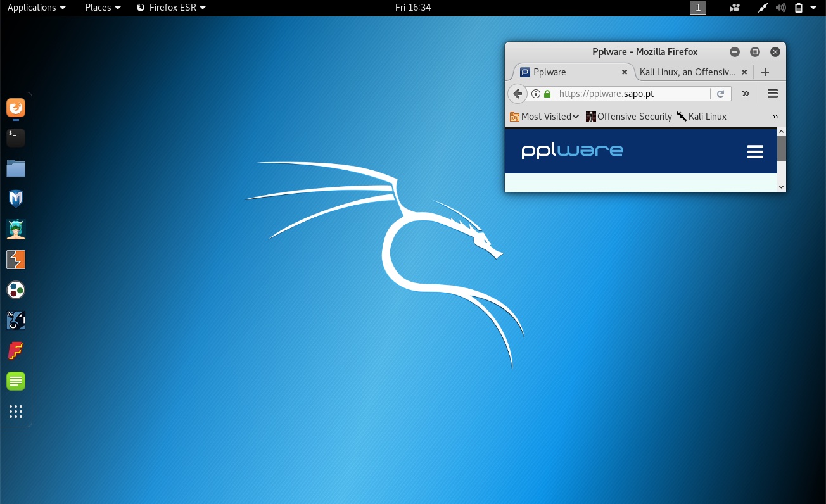Click the volume control in the top bar

(780, 8)
